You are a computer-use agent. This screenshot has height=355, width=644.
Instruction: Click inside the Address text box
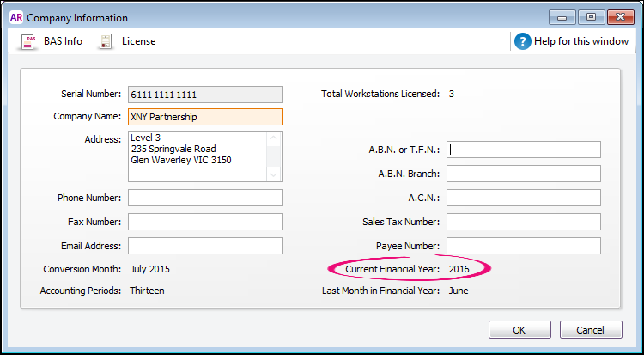click(197, 156)
